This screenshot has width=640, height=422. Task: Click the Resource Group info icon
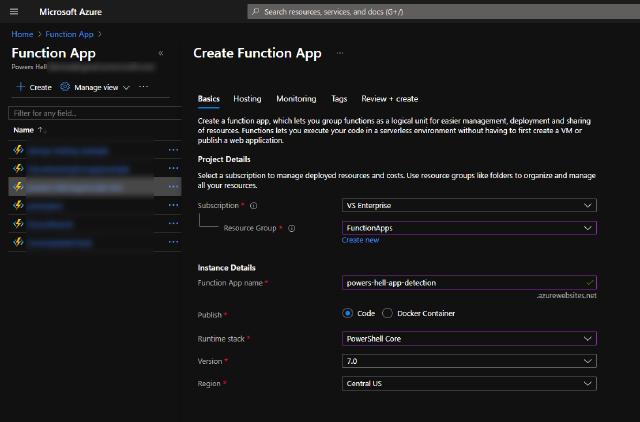[x=291, y=229]
